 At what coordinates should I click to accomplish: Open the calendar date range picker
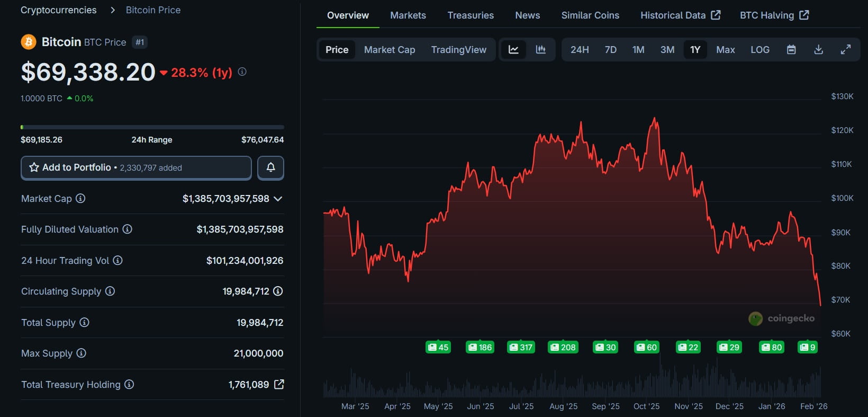pos(791,49)
